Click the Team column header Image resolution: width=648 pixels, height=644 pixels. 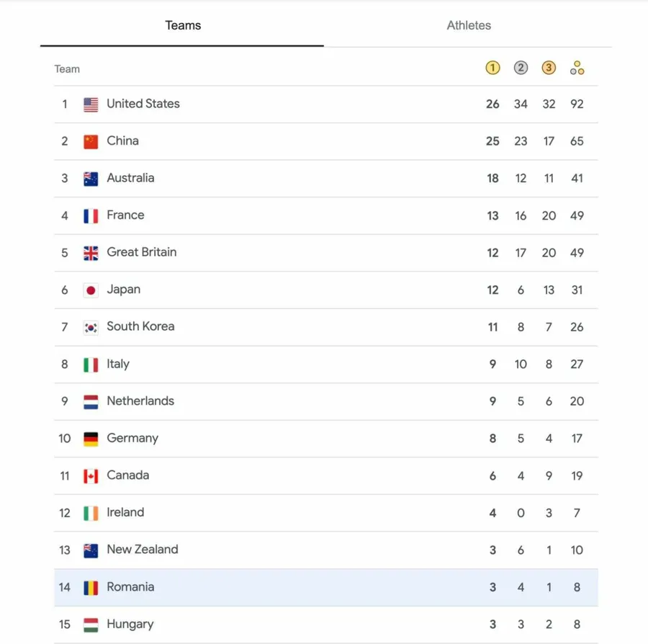(x=67, y=69)
